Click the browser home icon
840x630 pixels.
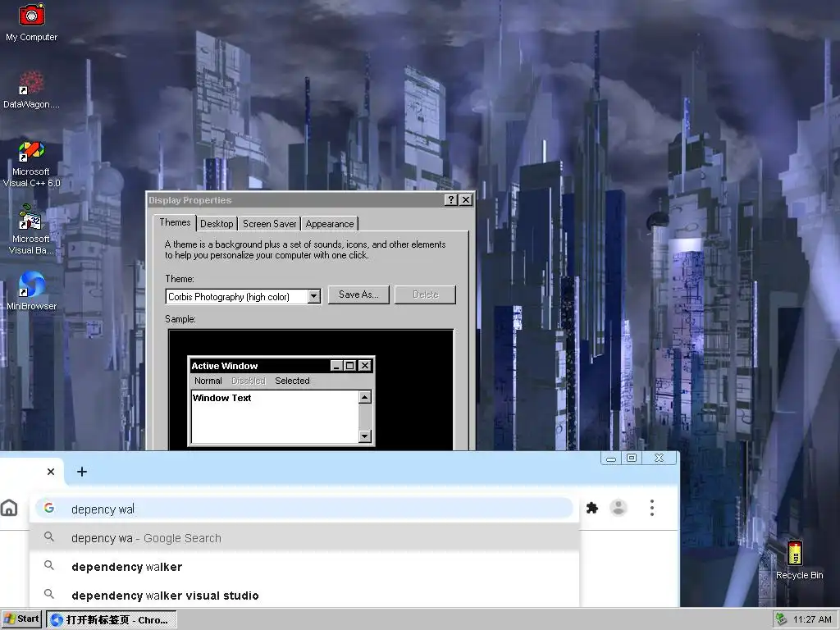pos(9,508)
